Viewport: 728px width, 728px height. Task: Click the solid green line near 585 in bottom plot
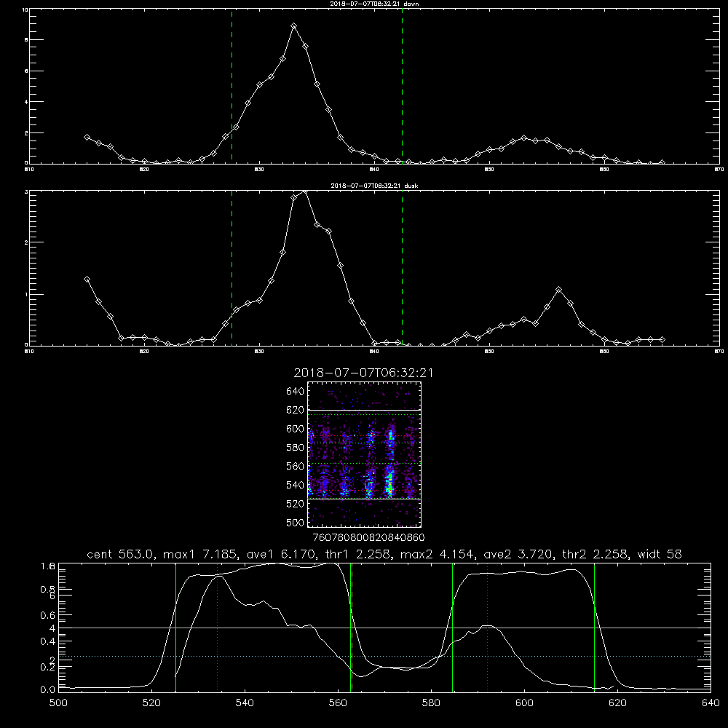pos(452,627)
